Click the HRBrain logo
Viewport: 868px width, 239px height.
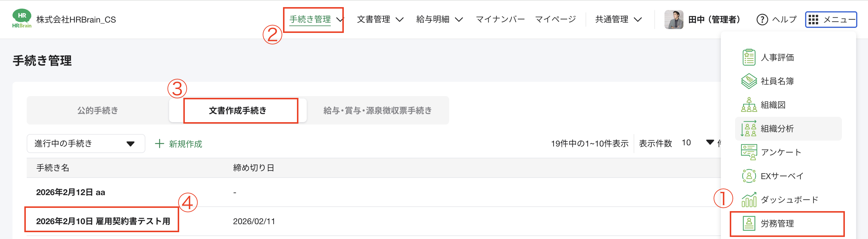[22, 18]
